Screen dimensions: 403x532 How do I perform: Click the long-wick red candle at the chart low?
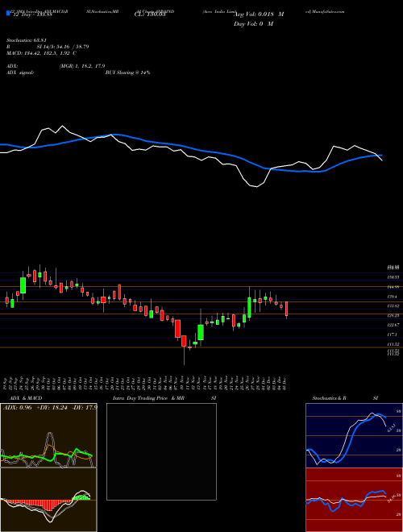(x=184, y=341)
